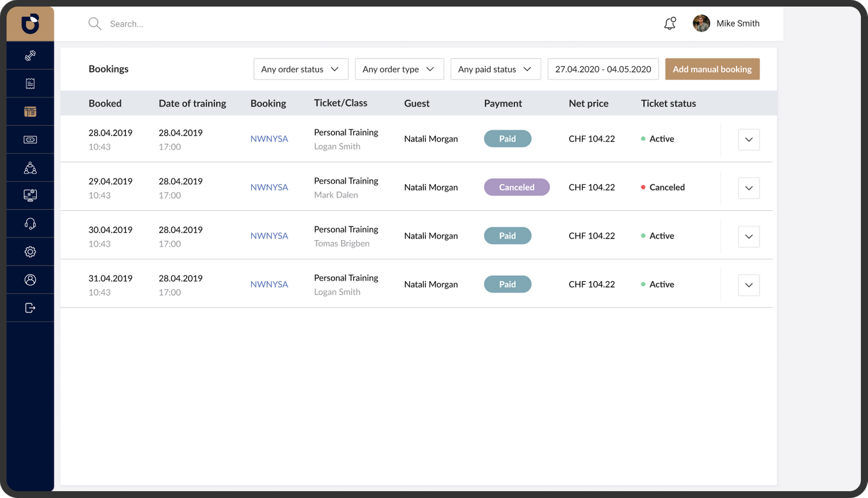Click the Bookings page title
This screenshot has width=868, height=498.
(108, 69)
